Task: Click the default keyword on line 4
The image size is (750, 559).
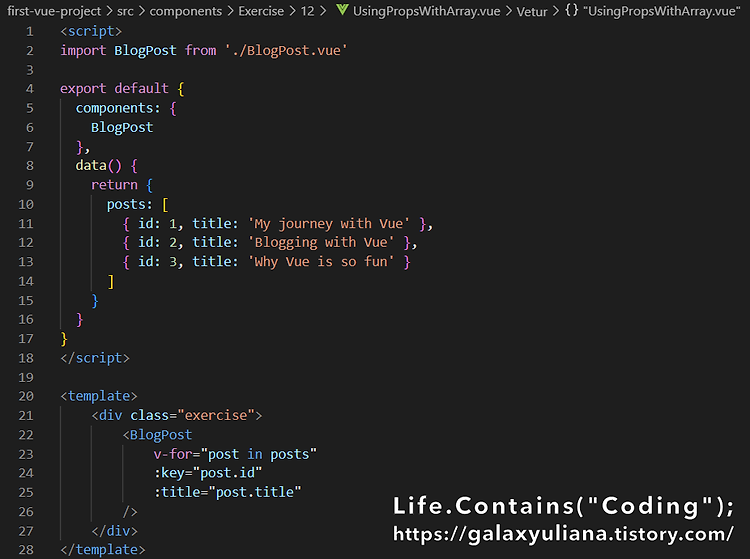Action: [x=141, y=89]
